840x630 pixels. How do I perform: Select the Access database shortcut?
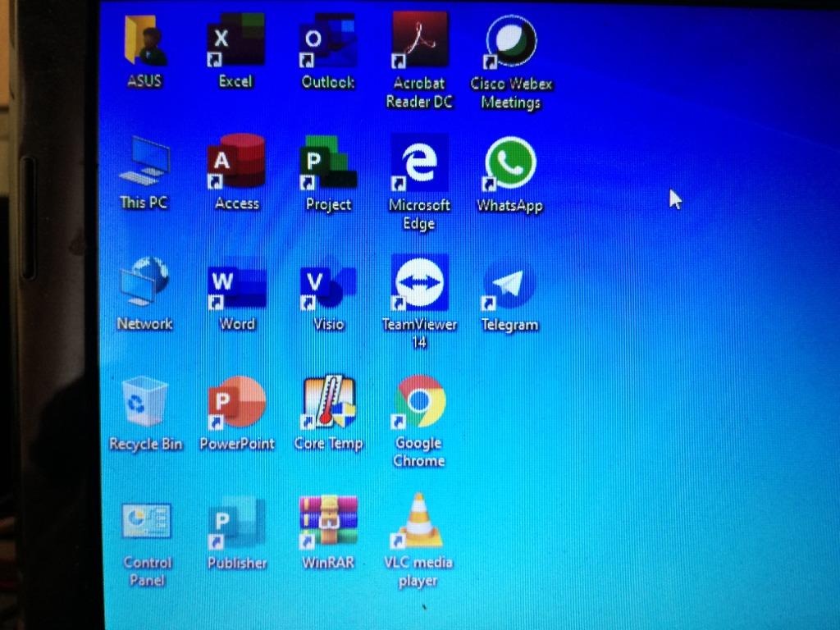[x=236, y=162]
